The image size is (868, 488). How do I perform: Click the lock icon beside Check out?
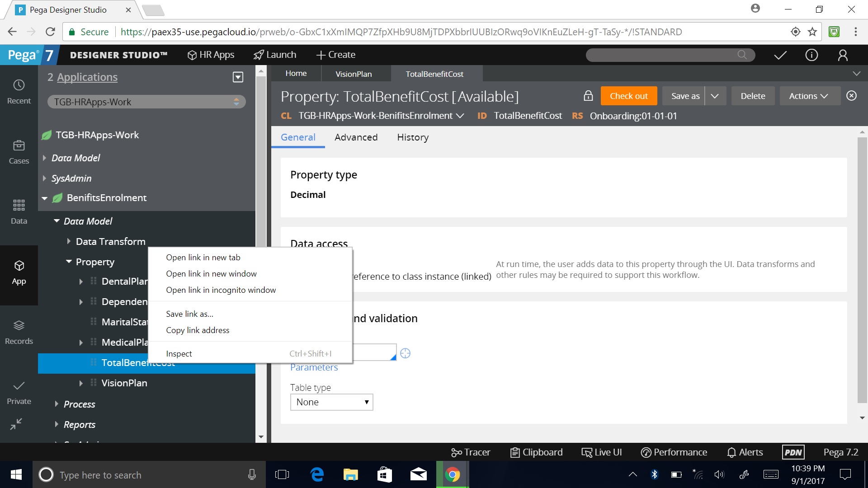click(x=588, y=96)
